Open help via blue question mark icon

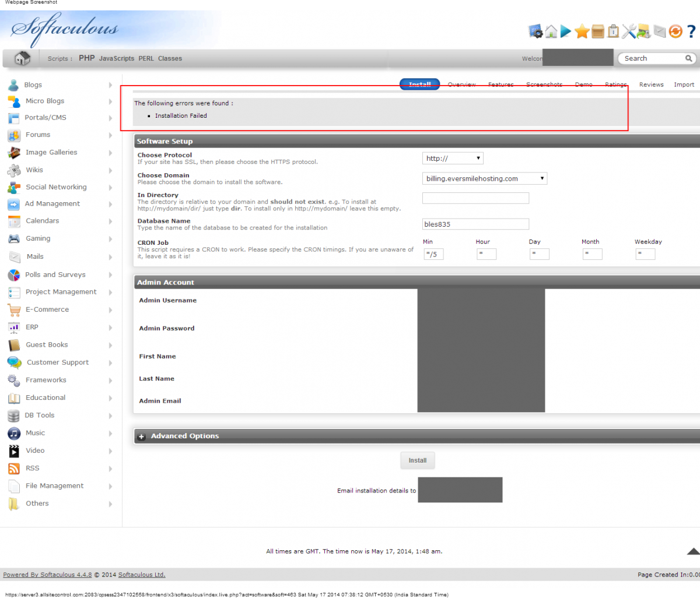(x=691, y=31)
